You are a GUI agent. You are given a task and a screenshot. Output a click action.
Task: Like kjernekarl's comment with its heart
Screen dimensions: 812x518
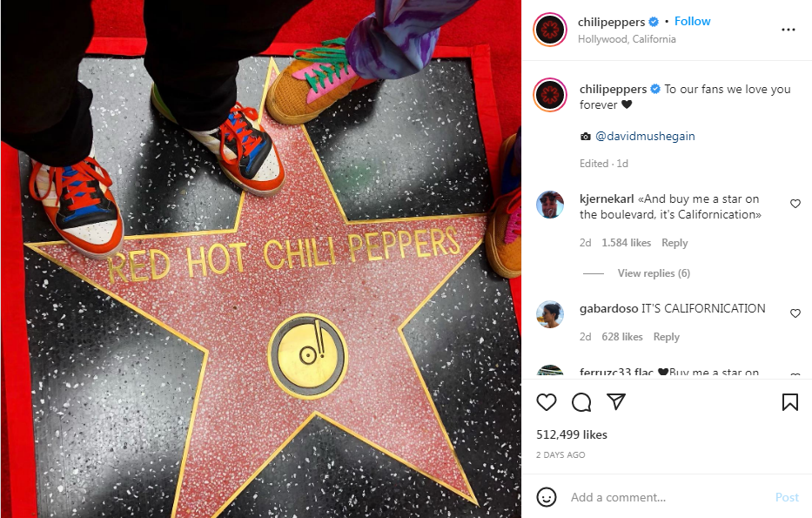[x=795, y=204]
